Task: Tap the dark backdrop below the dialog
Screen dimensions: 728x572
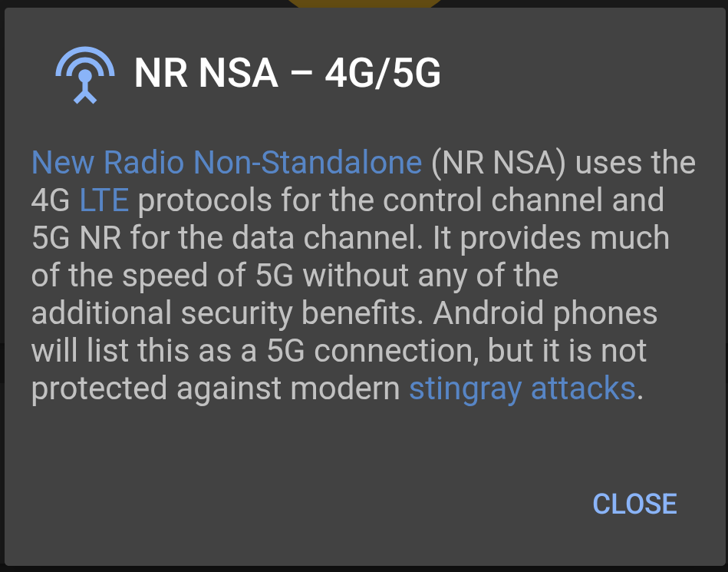Action: (x=364, y=569)
